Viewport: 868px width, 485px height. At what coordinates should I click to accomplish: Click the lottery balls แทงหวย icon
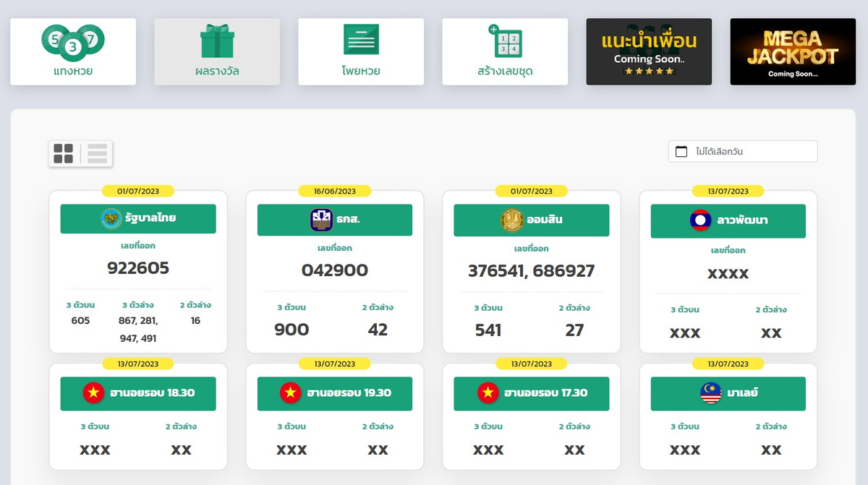73,42
